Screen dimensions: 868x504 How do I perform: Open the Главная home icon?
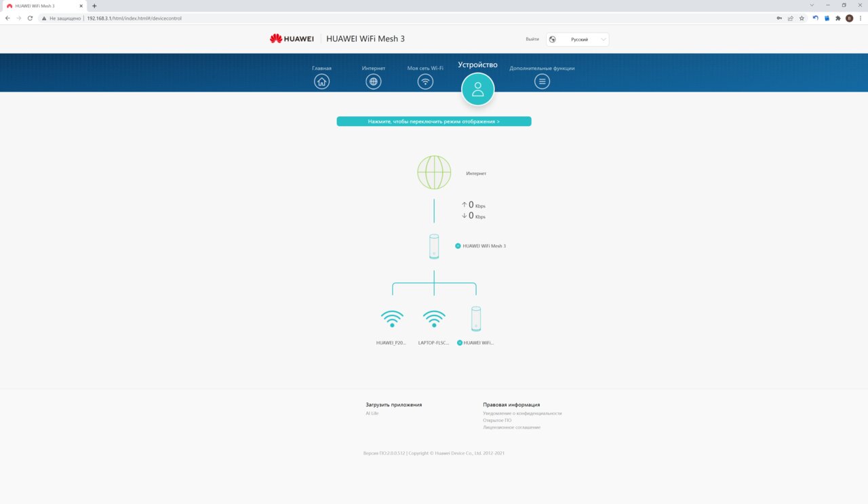tap(321, 81)
